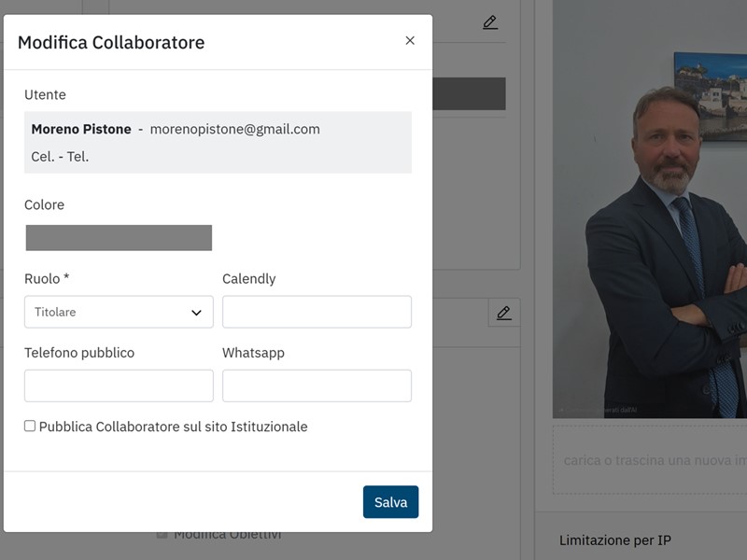The height and width of the screenshot is (560, 747).
Task: Click the morenopistone@gmail.com email text
Action: click(234, 130)
